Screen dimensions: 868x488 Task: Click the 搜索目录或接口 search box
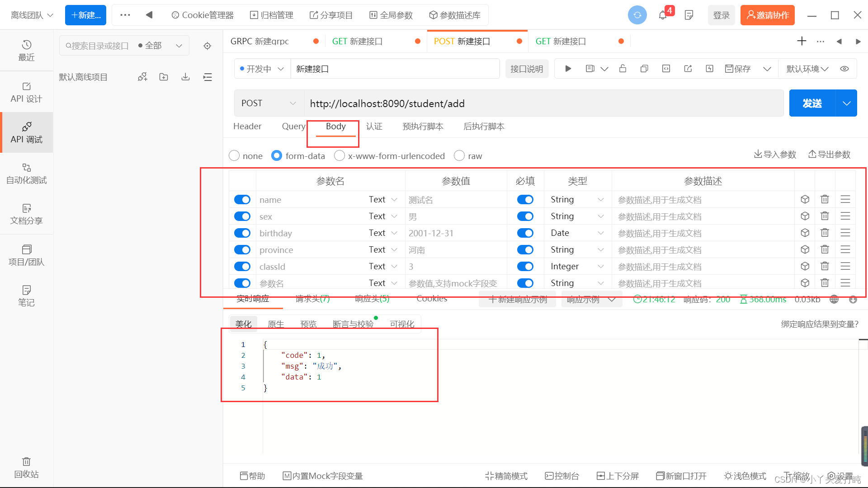click(x=97, y=46)
